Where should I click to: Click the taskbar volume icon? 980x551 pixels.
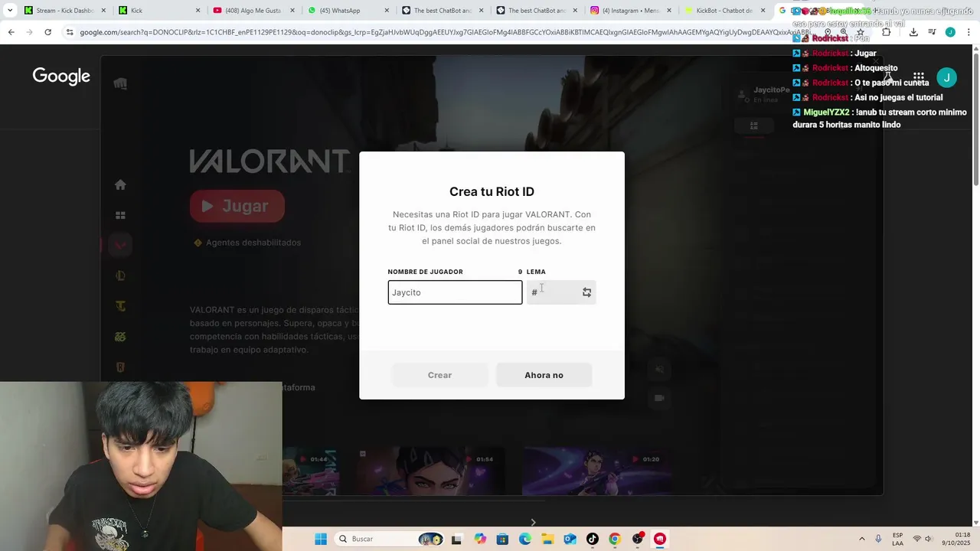(x=928, y=539)
